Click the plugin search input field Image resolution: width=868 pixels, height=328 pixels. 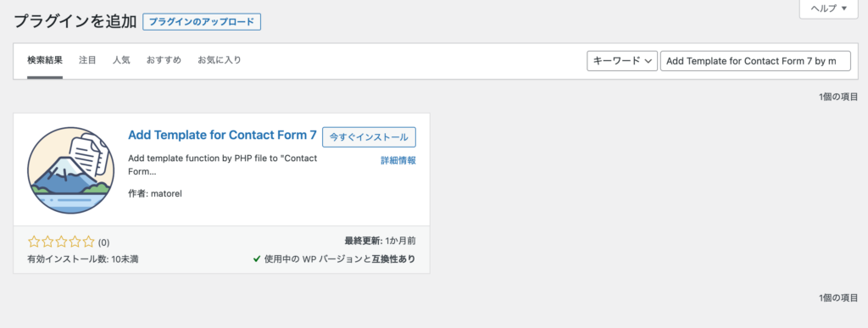tap(755, 61)
